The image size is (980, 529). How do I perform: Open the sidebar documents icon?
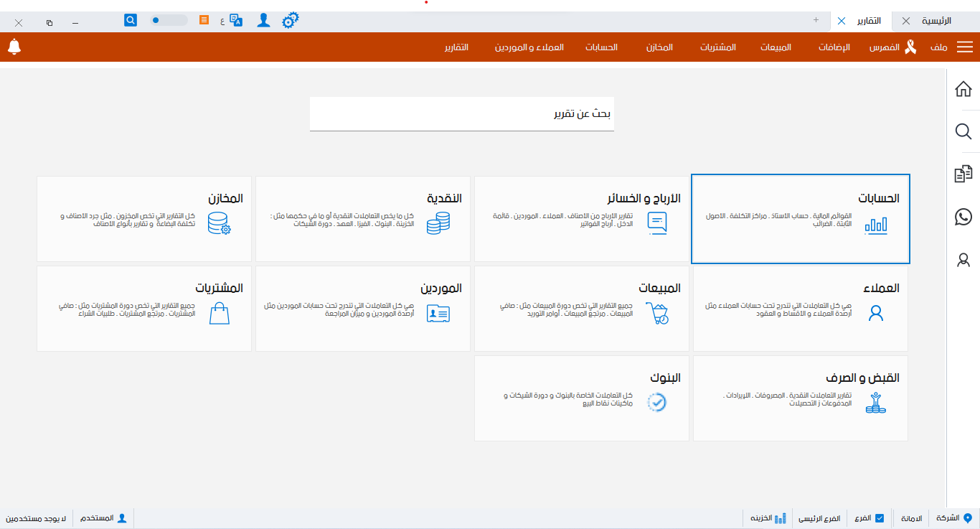pos(963,174)
